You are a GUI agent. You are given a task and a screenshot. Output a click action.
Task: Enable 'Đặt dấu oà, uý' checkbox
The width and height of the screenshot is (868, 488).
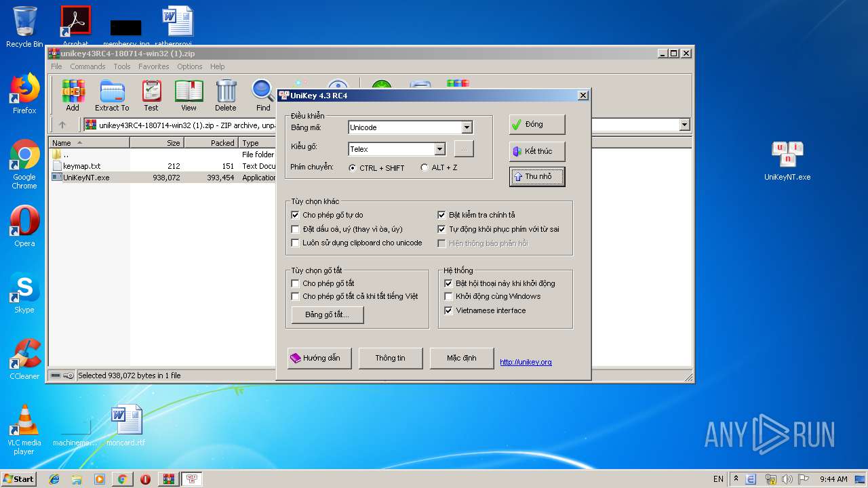(295, 229)
